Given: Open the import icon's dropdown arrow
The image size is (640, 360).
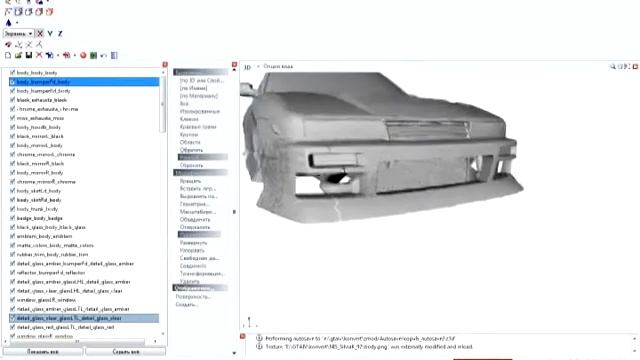Looking at the screenshot, I should [58, 55].
